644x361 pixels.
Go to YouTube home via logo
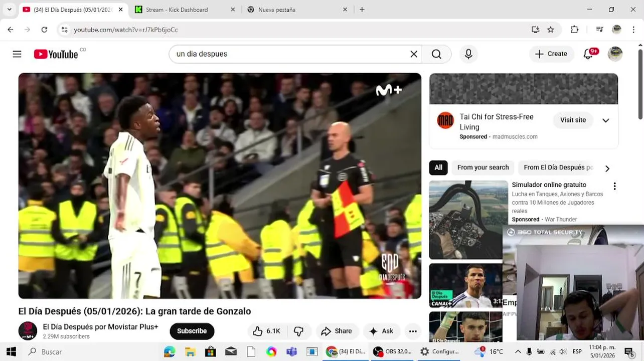(56, 54)
